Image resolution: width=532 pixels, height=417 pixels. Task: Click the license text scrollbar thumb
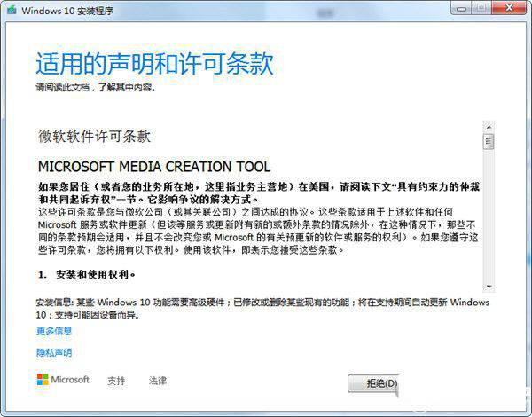click(489, 141)
